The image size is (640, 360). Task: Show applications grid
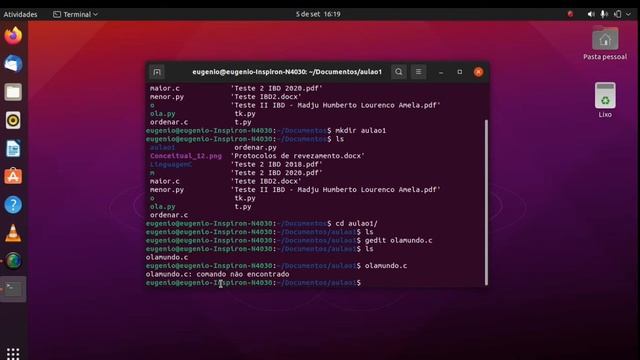(13, 353)
